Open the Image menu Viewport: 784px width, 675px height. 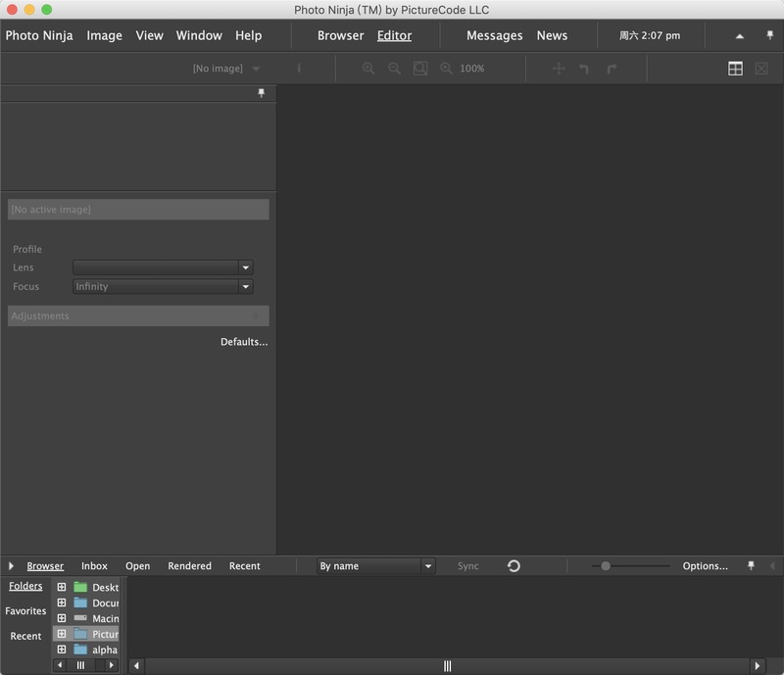[105, 35]
